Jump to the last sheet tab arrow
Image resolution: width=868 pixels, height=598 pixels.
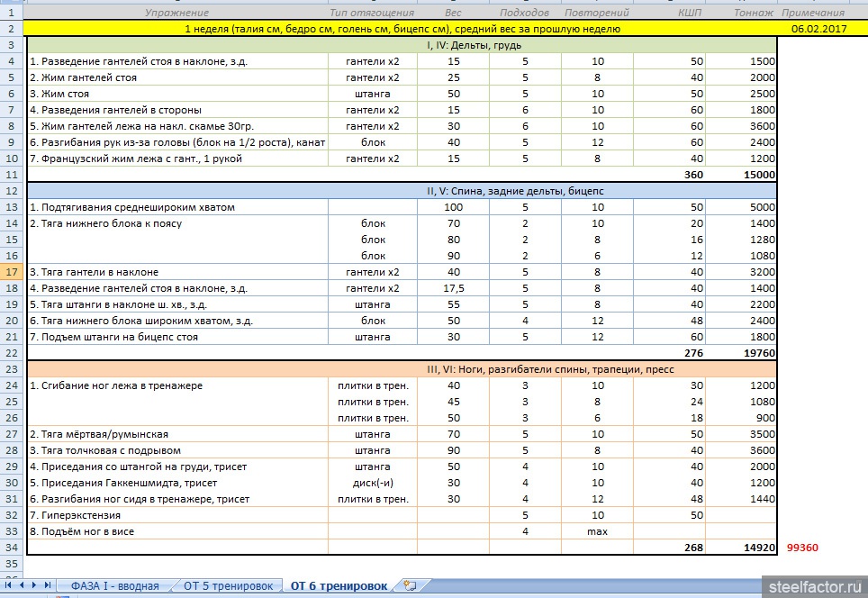(48, 584)
